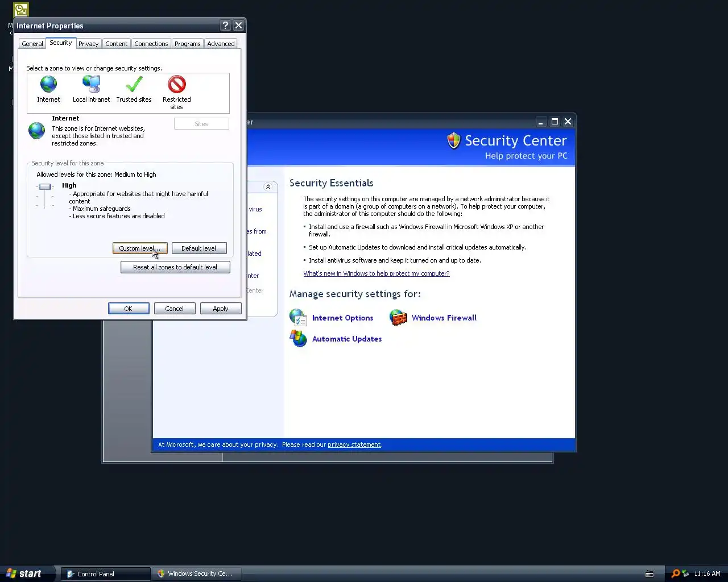Viewport: 728px width, 582px height.
Task: Click the Default level button
Action: coord(199,248)
